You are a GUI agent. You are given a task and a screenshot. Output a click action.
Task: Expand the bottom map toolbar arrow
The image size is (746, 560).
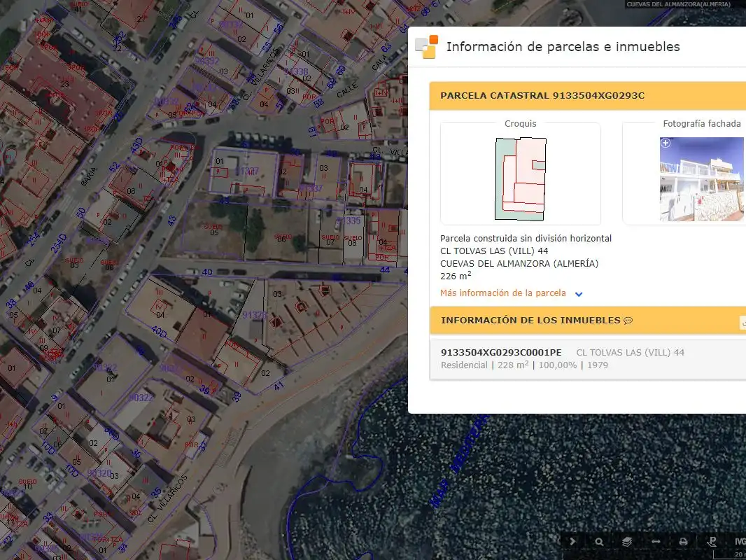[x=572, y=541]
